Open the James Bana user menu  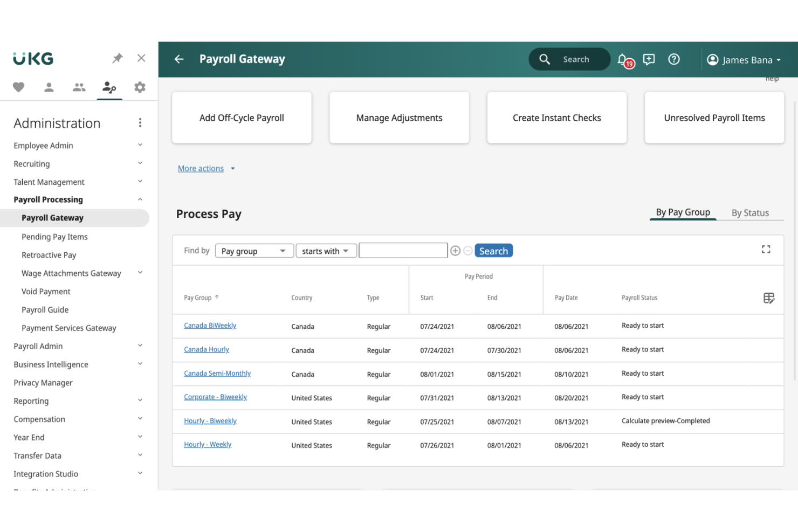tap(744, 60)
